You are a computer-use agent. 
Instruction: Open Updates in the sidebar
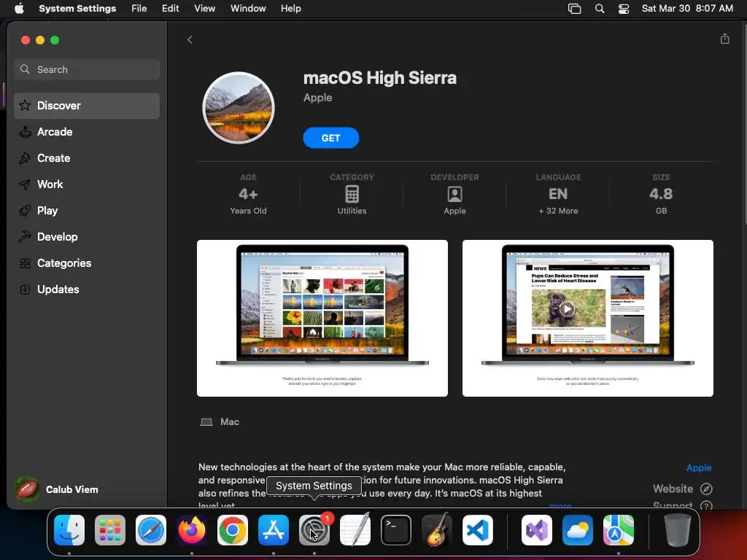87,289
